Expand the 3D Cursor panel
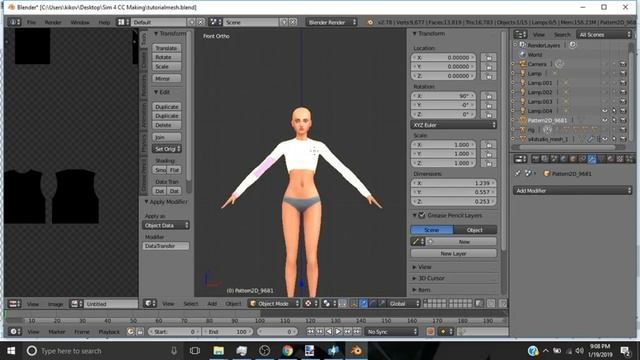640x360 pixels. pyautogui.click(x=429, y=278)
